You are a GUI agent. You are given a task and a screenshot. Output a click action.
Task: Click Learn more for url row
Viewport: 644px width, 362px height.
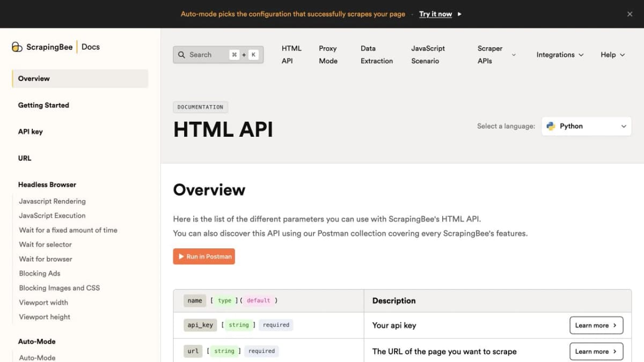click(596, 352)
